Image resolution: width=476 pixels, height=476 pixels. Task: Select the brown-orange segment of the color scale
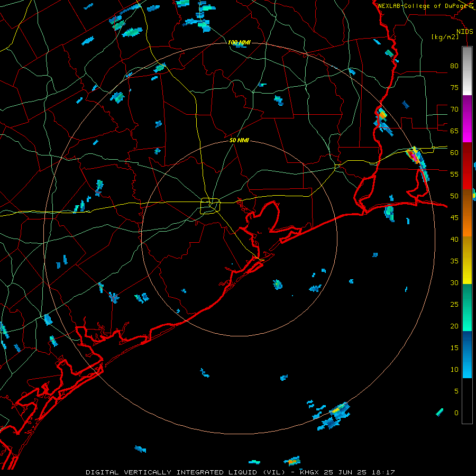coord(467,213)
